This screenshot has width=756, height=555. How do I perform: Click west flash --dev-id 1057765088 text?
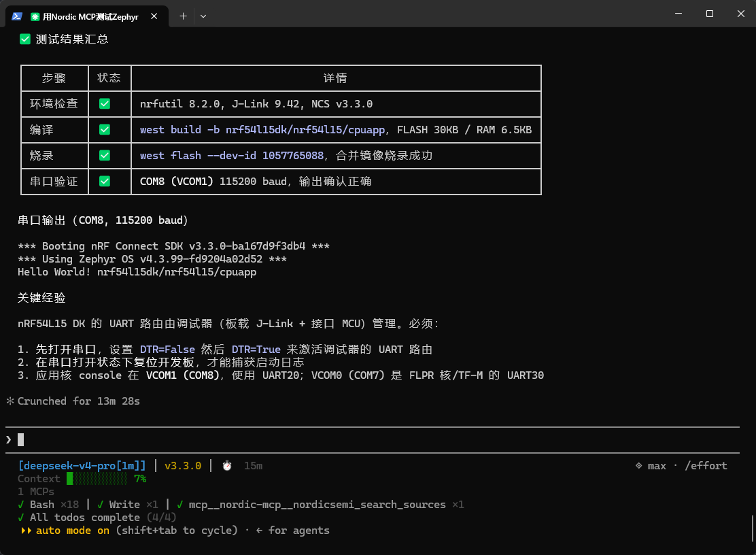click(231, 155)
